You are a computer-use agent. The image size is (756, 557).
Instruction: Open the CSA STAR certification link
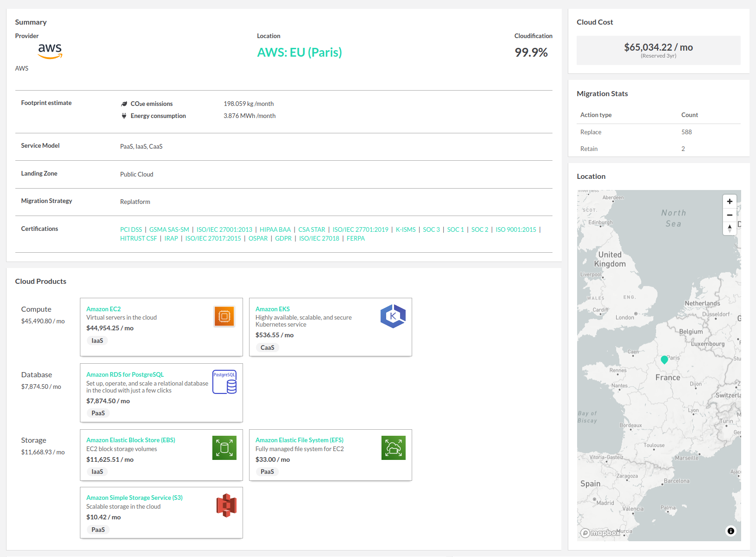[x=312, y=229]
